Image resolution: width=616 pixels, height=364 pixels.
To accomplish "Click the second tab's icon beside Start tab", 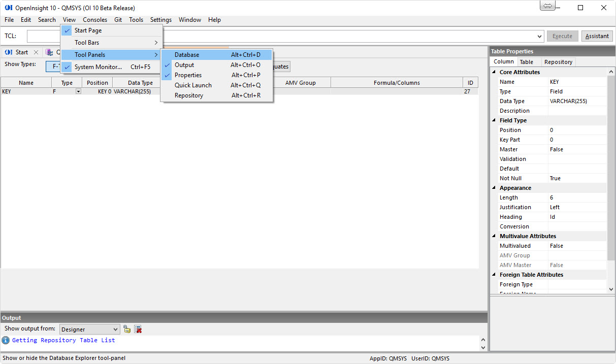I will (x=49, y=52).
